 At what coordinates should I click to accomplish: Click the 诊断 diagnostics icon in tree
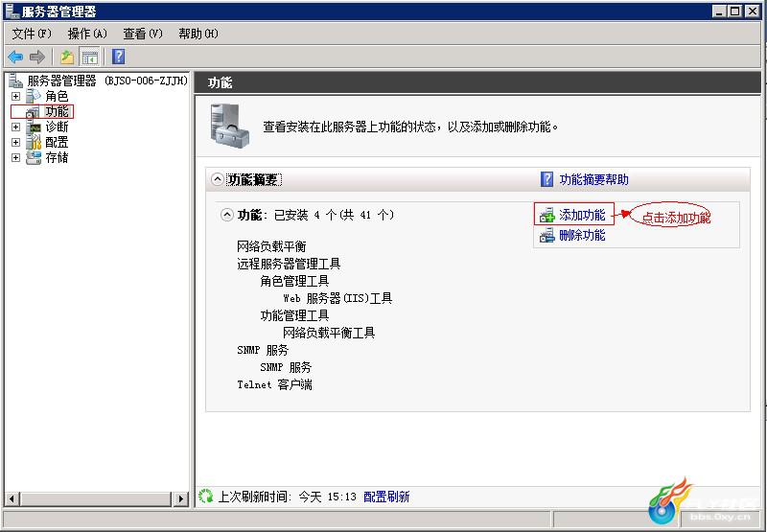34,127
